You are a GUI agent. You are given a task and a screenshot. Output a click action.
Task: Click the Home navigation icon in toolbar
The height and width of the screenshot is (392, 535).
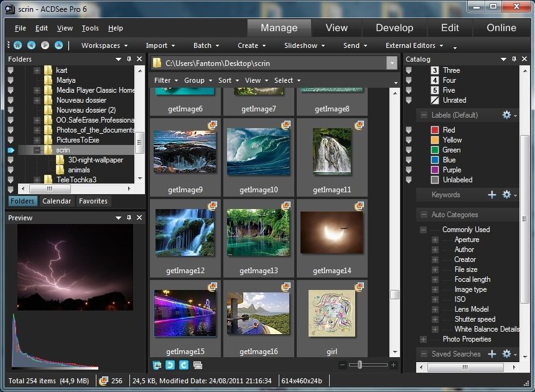coord(17,45)
